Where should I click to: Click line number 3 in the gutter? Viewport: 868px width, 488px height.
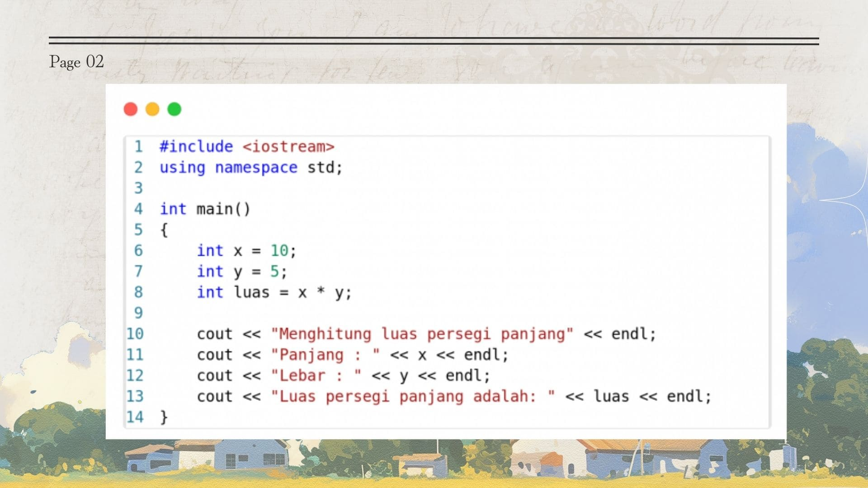click(138, 188)
